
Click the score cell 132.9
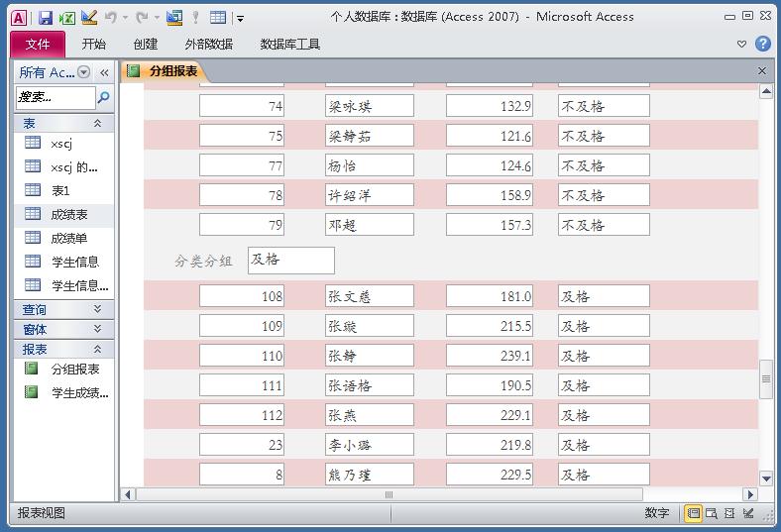490,105
